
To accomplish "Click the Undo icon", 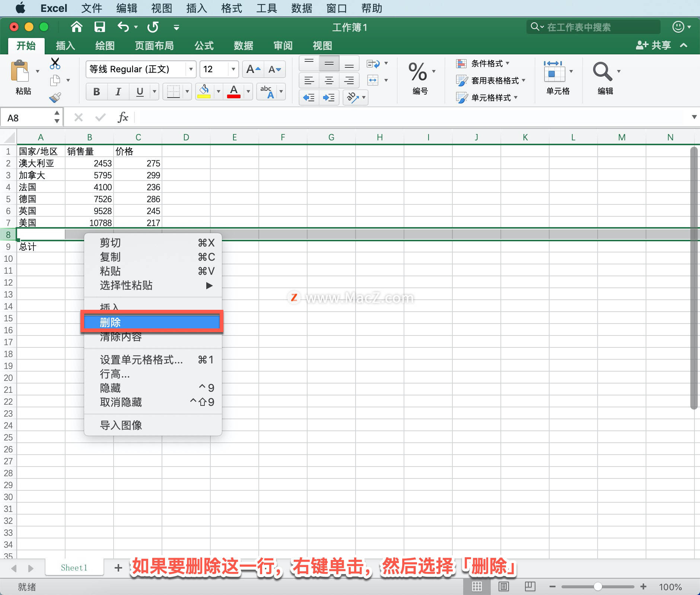I will [123, 27].
